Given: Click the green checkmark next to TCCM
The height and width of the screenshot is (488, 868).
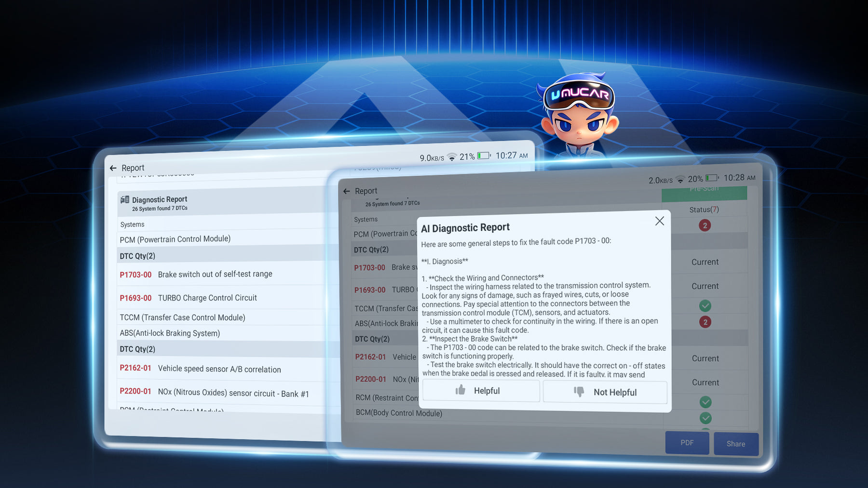Looking at the screenshot, I should coord(705,305).
